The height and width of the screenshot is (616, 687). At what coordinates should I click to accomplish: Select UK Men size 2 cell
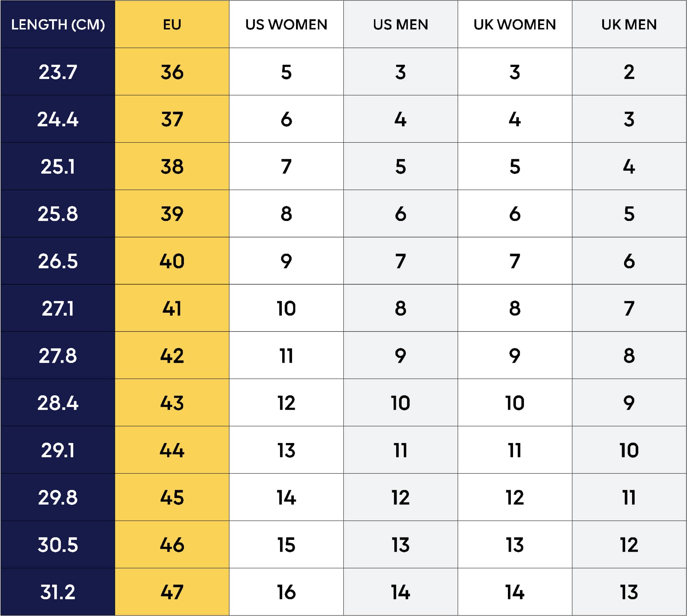click(x=629, y=72)
